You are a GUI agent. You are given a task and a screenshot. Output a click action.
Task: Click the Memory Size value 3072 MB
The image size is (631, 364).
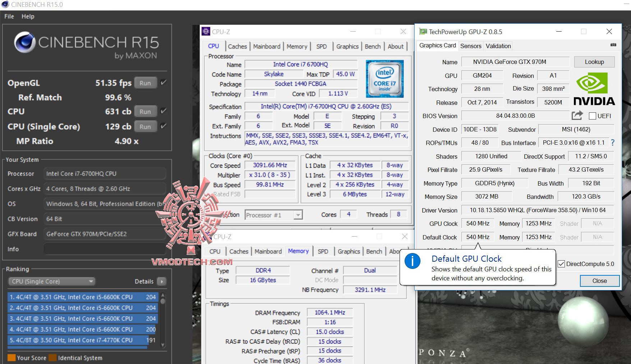point(487,197)
